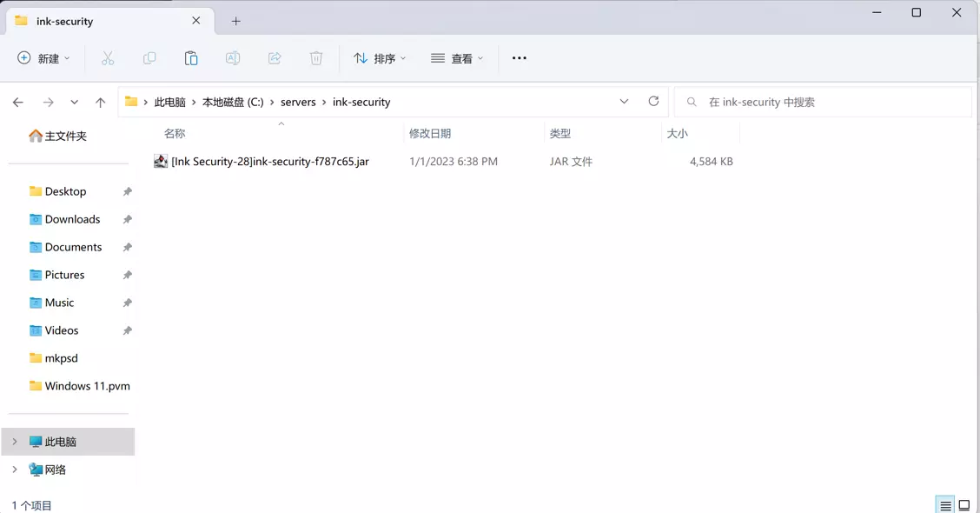Expand the 此电脑 tree node
Image resolution: width=980 pixels, height=513 pixels.
[15, 442]
